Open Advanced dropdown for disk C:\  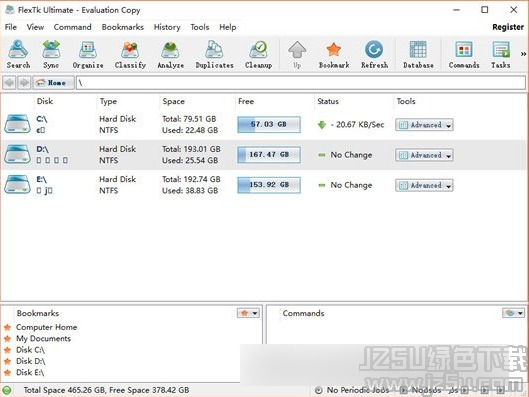point(424,125)
